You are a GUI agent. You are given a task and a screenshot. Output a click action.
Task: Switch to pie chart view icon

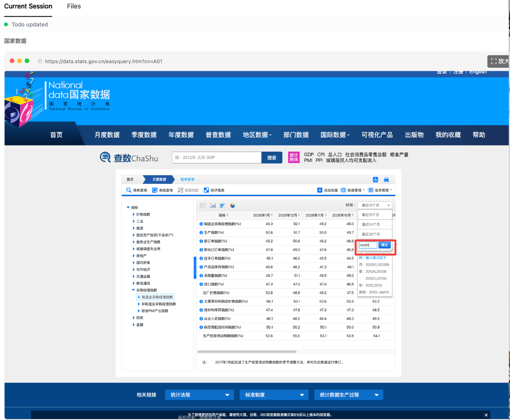(x=232, y=206)
